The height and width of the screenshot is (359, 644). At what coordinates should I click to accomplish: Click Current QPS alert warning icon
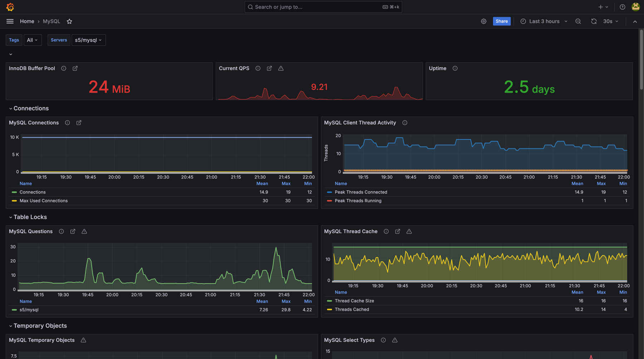281,68
